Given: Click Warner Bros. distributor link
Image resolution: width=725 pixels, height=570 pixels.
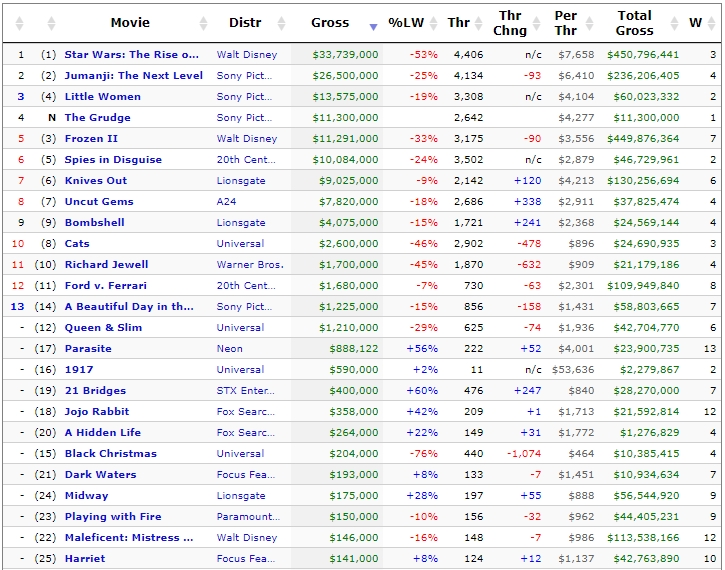Looking at the screenshot, I should coord(250,264).
